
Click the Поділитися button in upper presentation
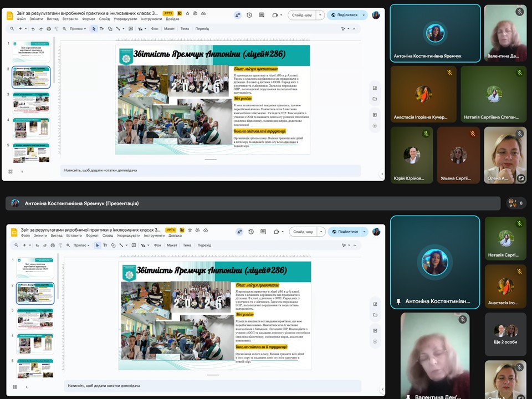click(344, 15)
